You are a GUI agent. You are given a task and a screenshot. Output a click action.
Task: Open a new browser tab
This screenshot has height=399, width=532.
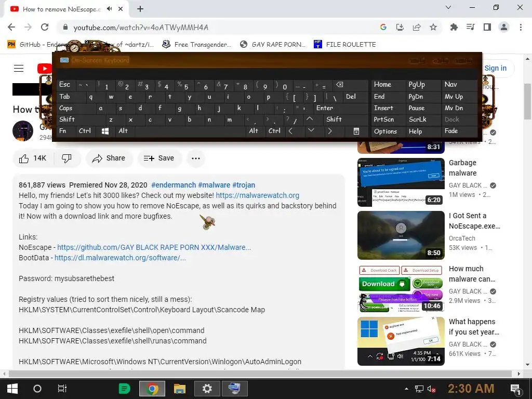140,9
